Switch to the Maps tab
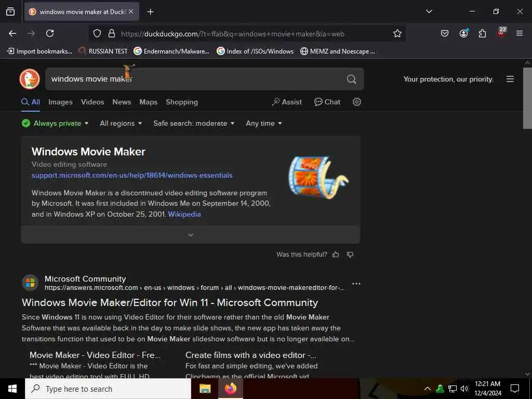 [148, 102]
